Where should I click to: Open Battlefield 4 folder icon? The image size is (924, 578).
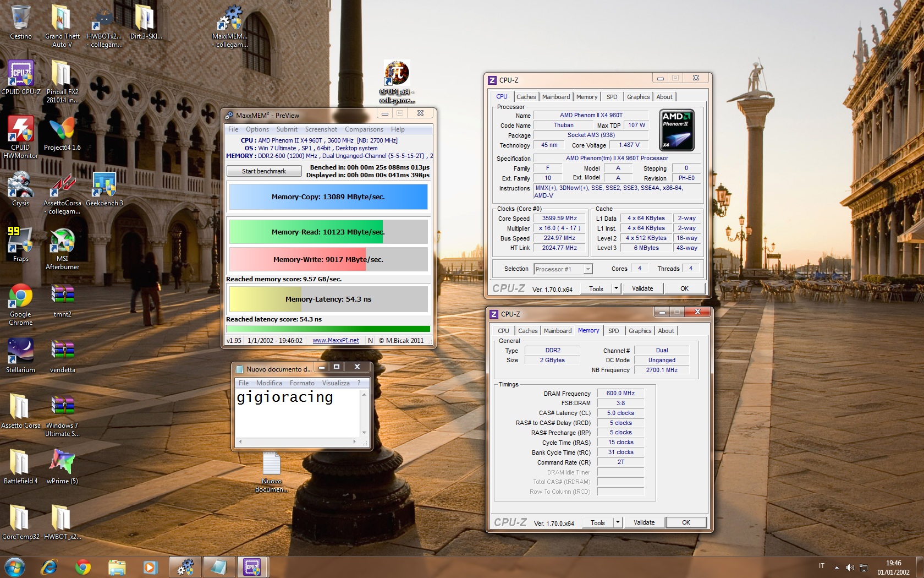coord(20,467)
